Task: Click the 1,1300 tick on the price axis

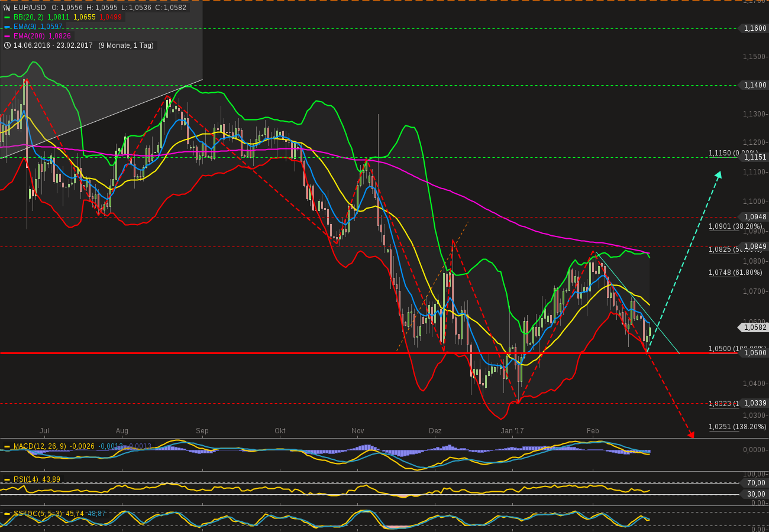Action: click(x=755, y=114)
